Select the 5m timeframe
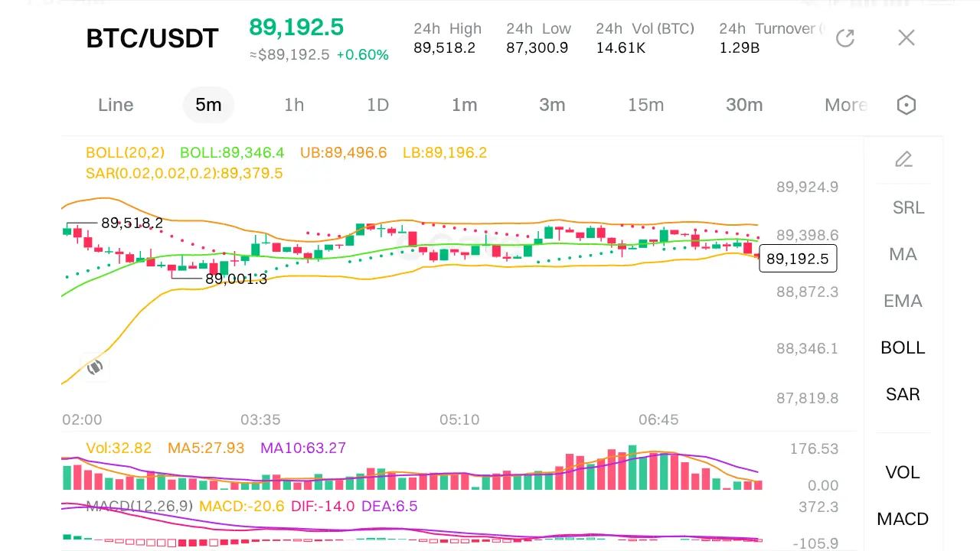 click(208, 105)
